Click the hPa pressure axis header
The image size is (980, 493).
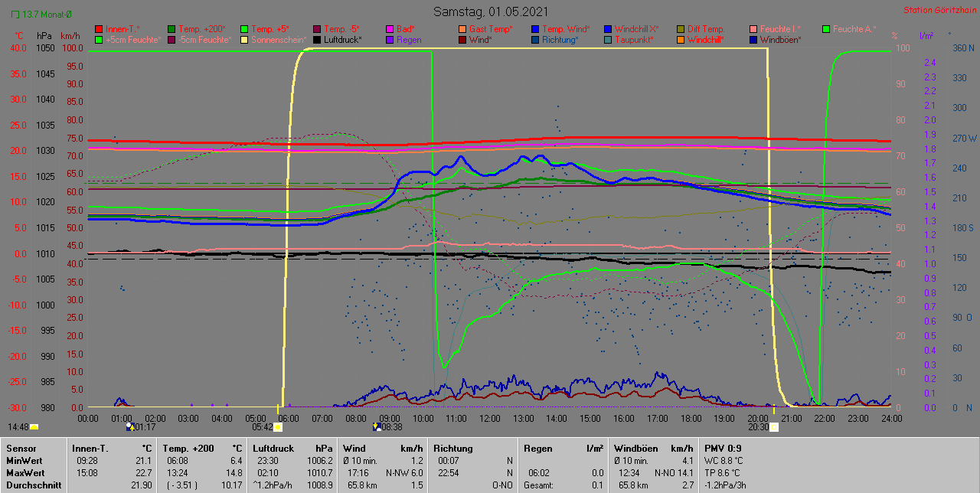(x=44, y=36)
